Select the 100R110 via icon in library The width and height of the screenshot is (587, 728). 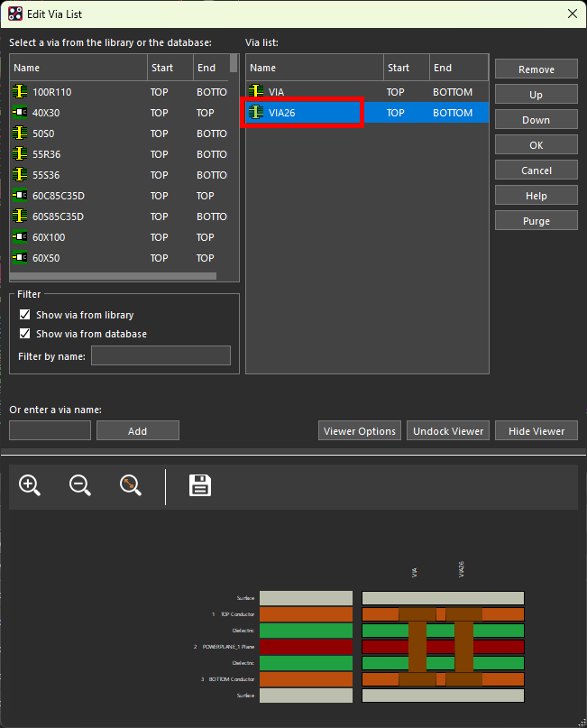pos(20,92)
